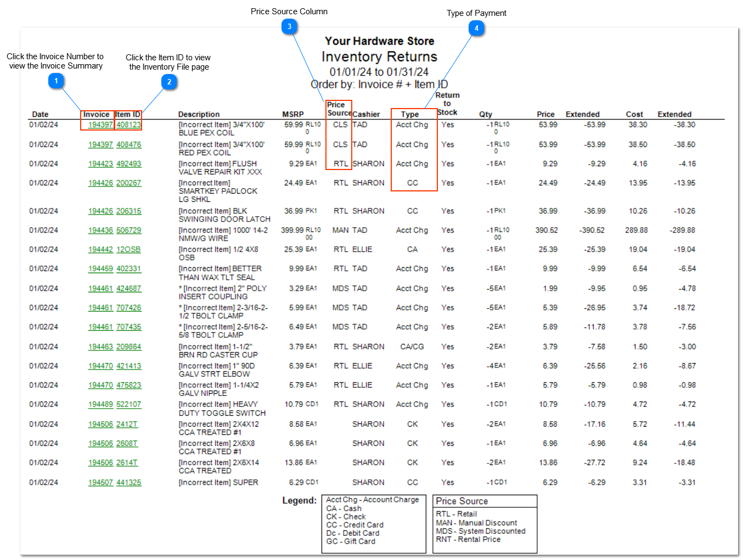Click invoice 194397 in the RED PEX COIL row
The width and height of the screenshot is (743, 560).
pos(100,145)
